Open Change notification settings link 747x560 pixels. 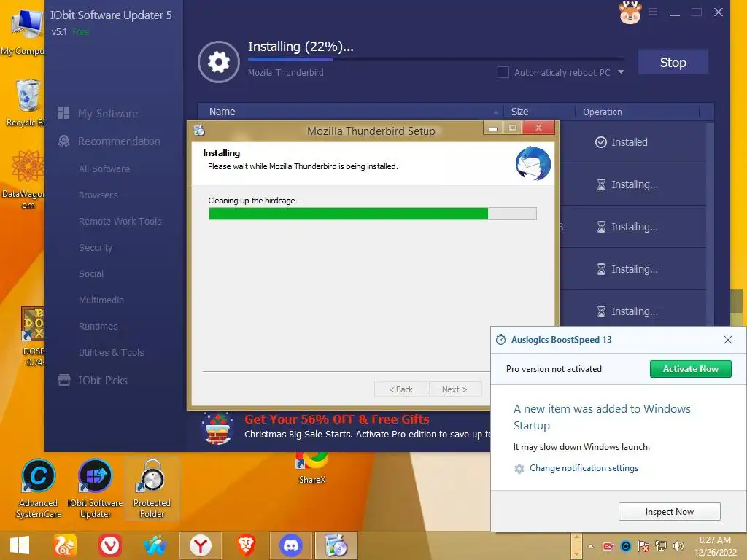(584, 468)
